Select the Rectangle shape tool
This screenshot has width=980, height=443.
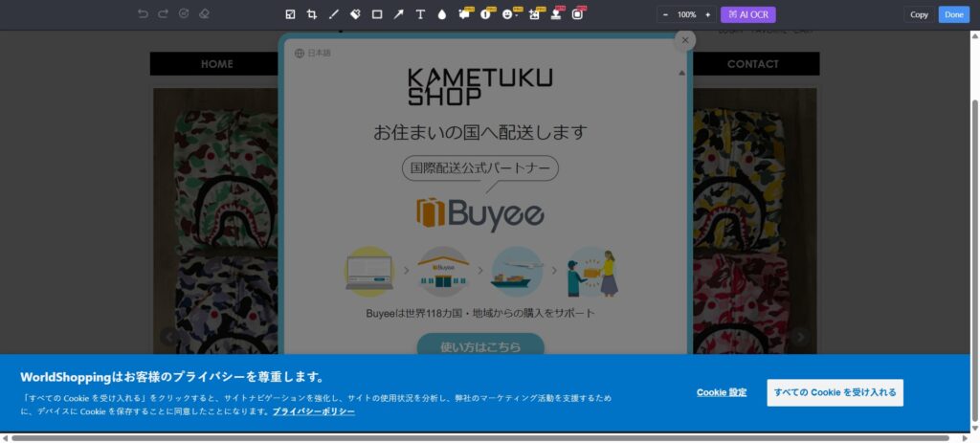(x=376, y=14)
